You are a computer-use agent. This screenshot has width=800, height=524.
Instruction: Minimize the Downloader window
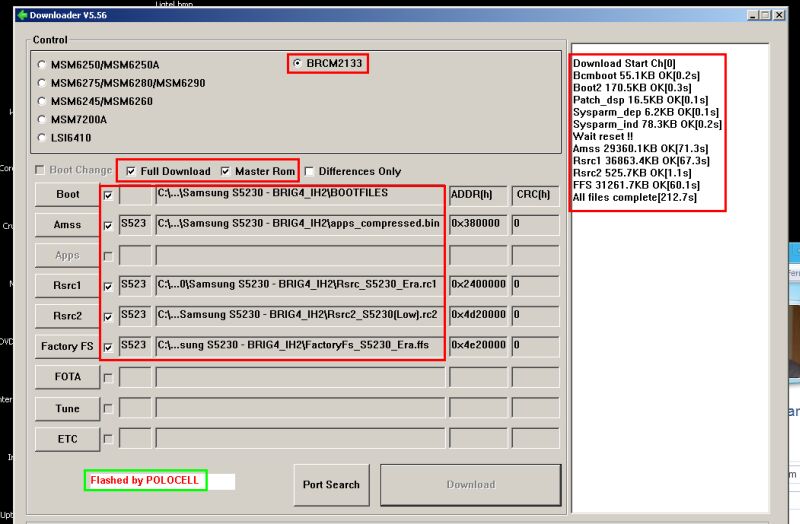(753, 15)
